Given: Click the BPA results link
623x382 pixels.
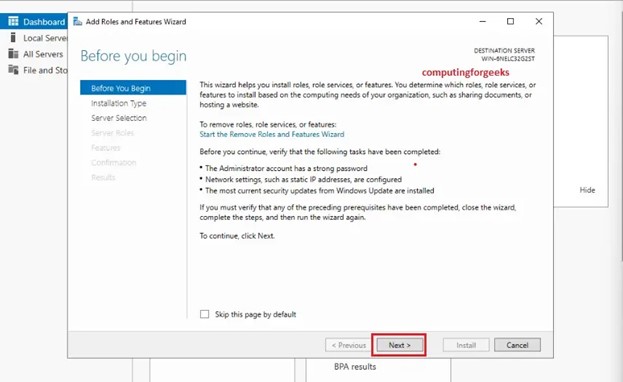Looking at the screenshot, I should pos(355,366).
